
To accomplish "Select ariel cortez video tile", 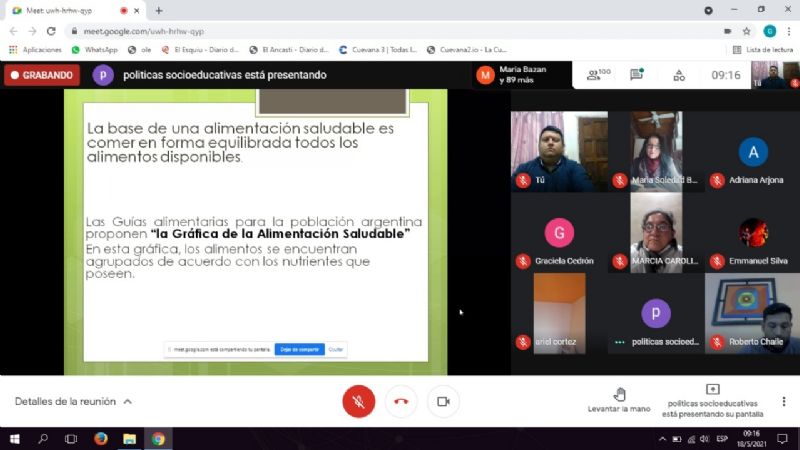I will 559,313.
